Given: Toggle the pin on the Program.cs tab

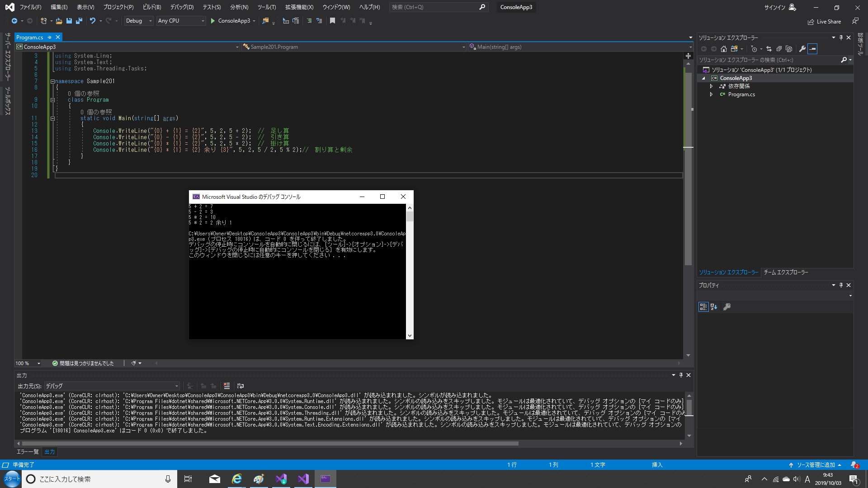Looking at the screenshot, I should pyautogui.click(x=50, y=38).
